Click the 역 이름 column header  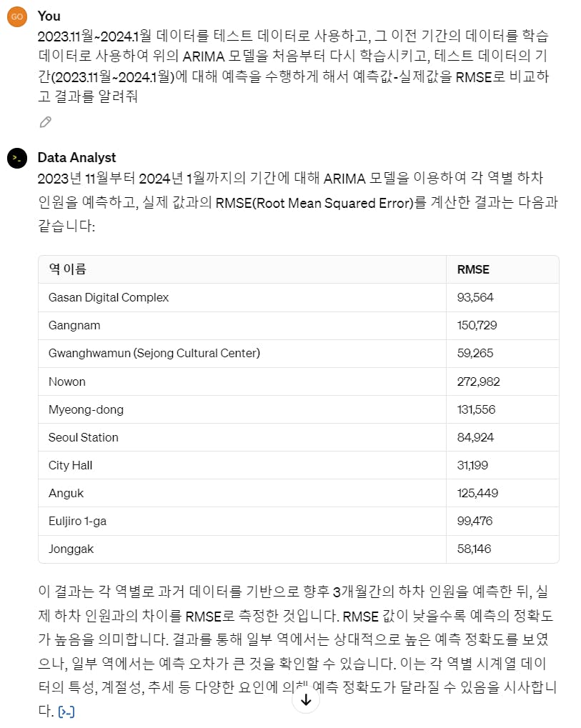click(x=67, y=269)
